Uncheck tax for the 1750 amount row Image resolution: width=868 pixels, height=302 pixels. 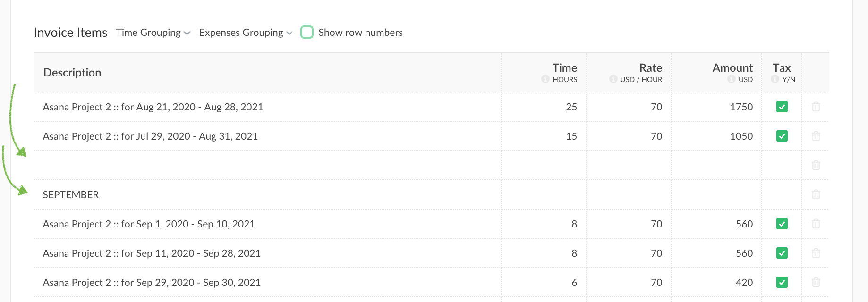[x=782, y=107]
